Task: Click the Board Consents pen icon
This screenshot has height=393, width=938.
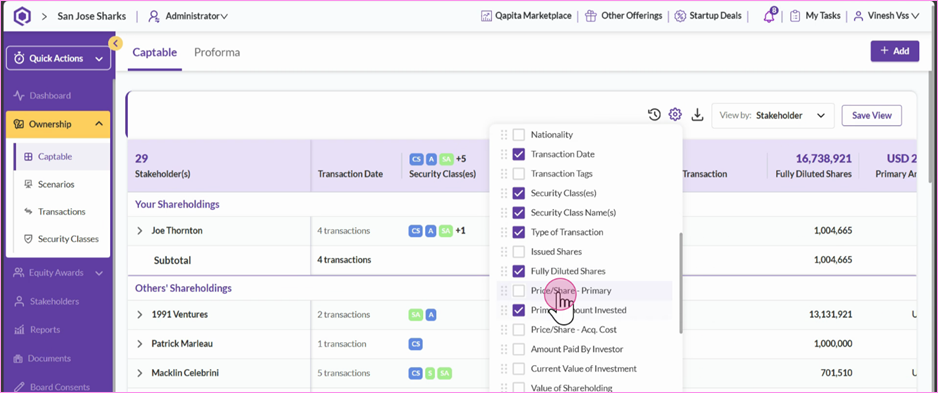Action: pyautogui.click(x=19, y=387)
